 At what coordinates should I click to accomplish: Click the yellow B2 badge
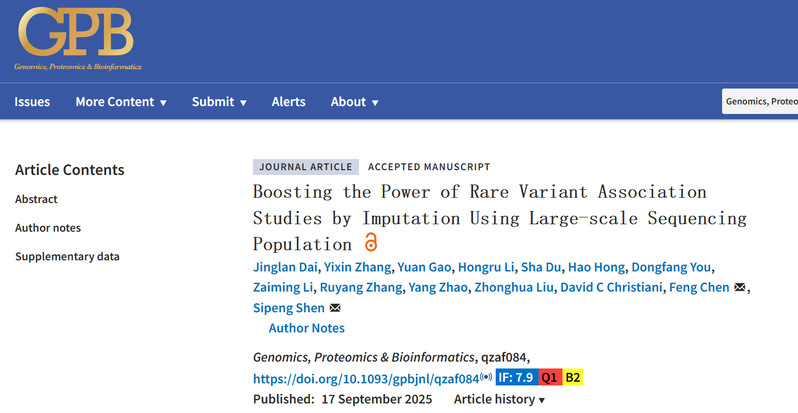(x=573, y=378)
